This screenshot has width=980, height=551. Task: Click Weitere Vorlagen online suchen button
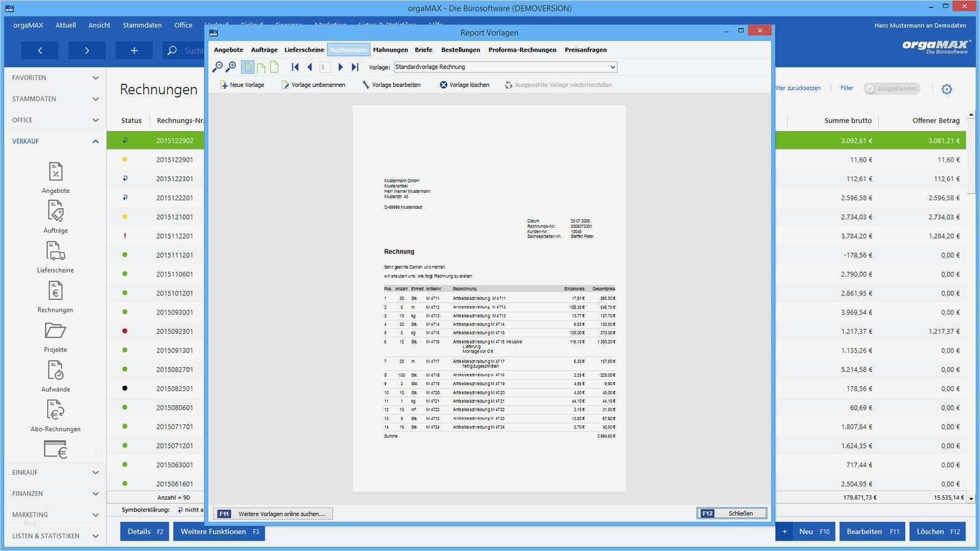[273, 514]
